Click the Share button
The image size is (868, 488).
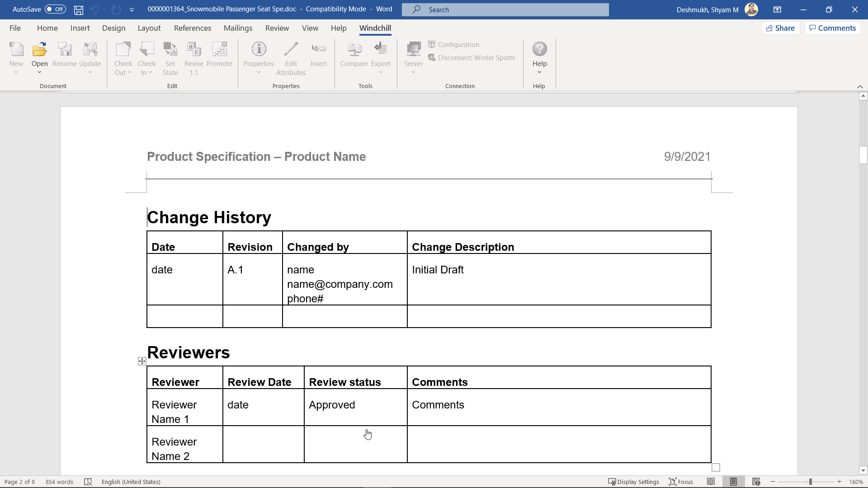(x=781, y=28)
